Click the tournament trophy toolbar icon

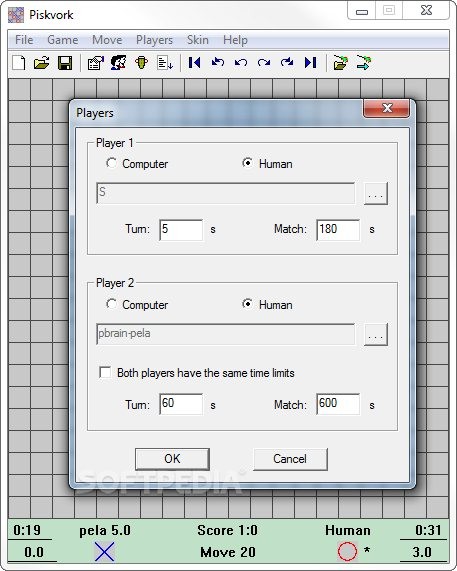[142, 63]
